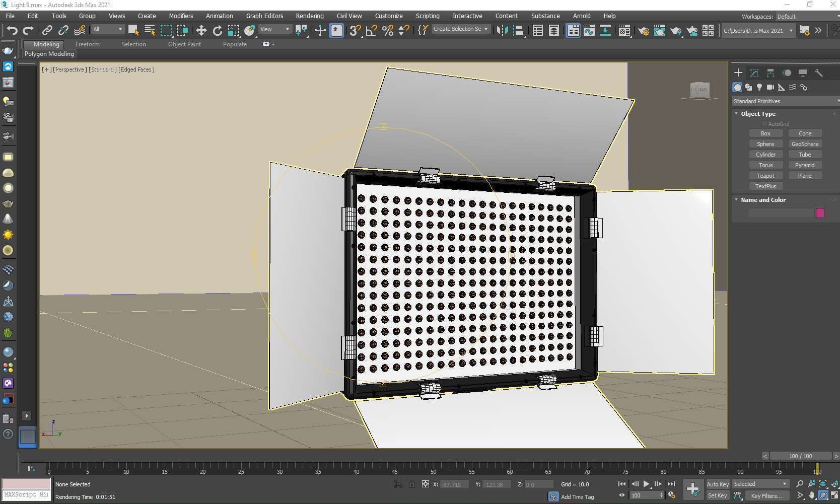Select the Cameras category in Create panel
The height and width of the screenshot is (504, 840).
pyautogui.click(x=771, y=87)
